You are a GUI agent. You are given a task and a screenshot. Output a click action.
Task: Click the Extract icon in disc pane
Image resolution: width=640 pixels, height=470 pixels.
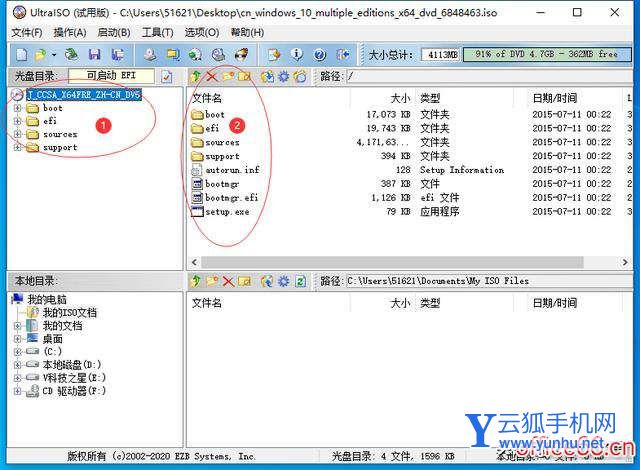click(267, 76)
